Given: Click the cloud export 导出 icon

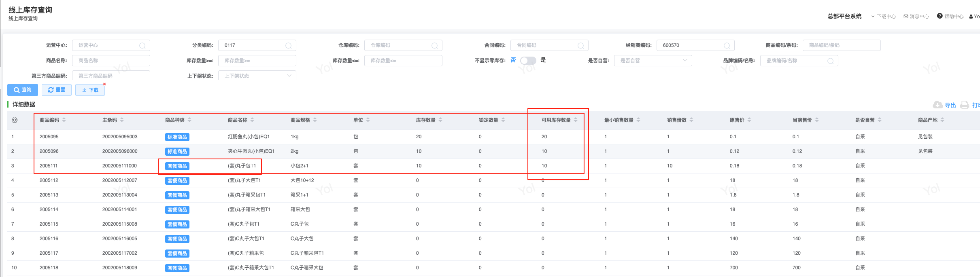Looking at the screenshot, I should [x=937, y=105].
